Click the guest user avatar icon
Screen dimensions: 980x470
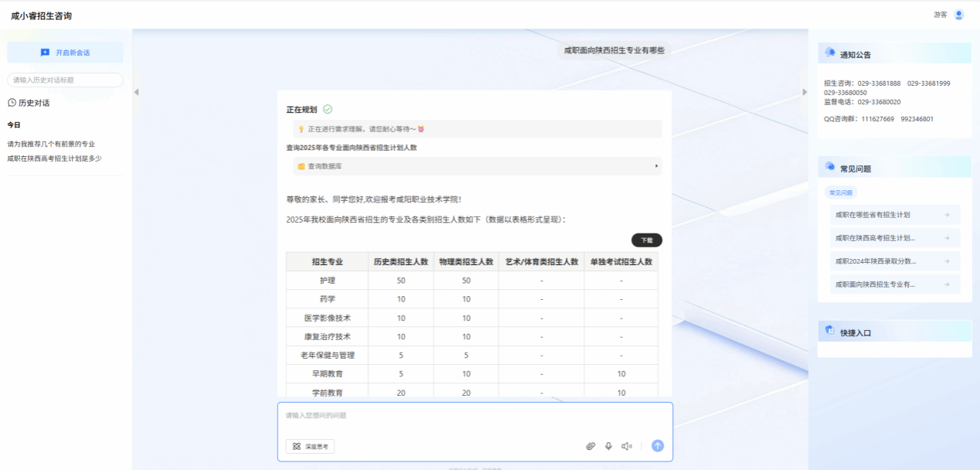(x=959, y=15)
